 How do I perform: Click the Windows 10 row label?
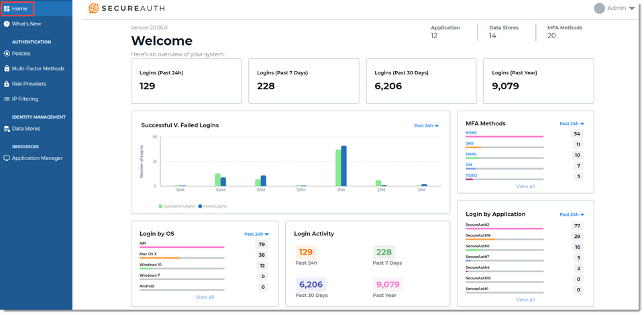[150, 265]
